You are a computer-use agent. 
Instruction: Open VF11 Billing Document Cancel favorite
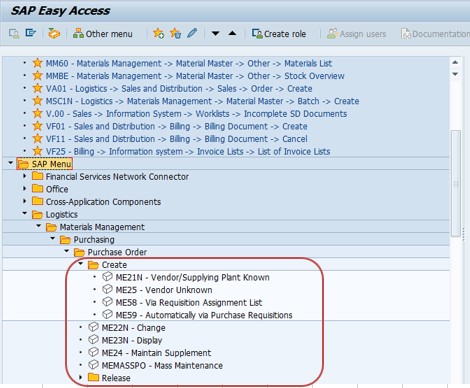[176, 139]
